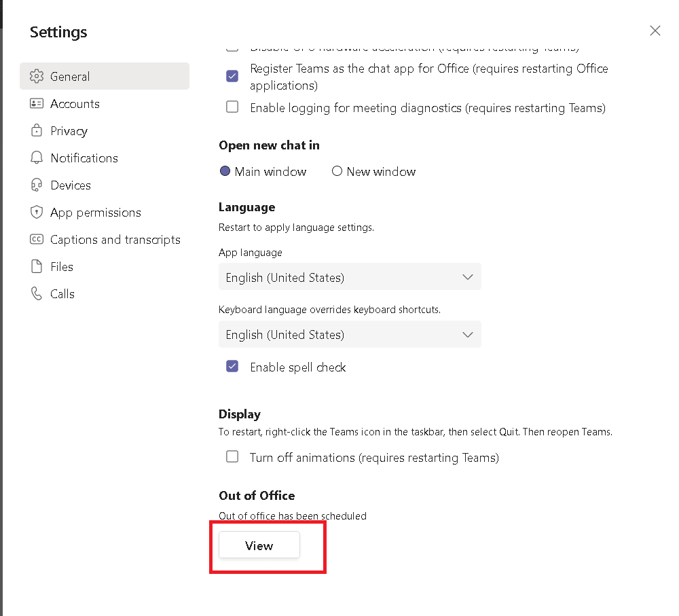Go to Files settings
The width and height of the screenshot is (679, 616).
[105, 266]
